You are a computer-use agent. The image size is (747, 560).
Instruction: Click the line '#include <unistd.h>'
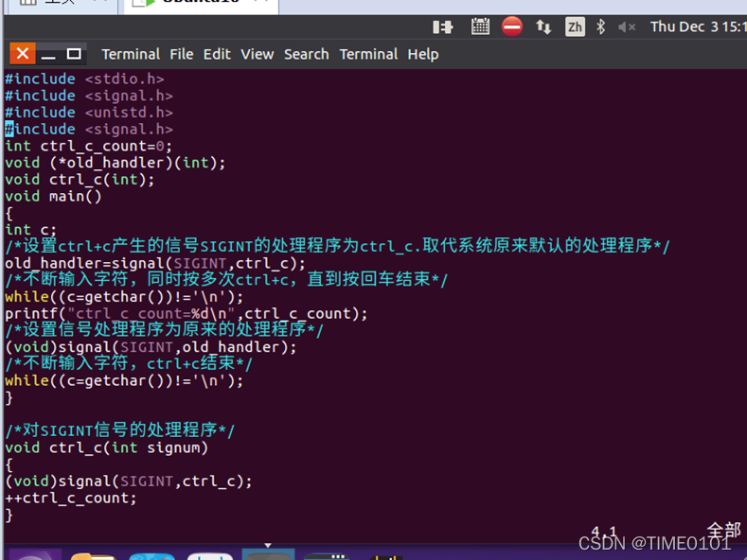click(x=89, y=113)
